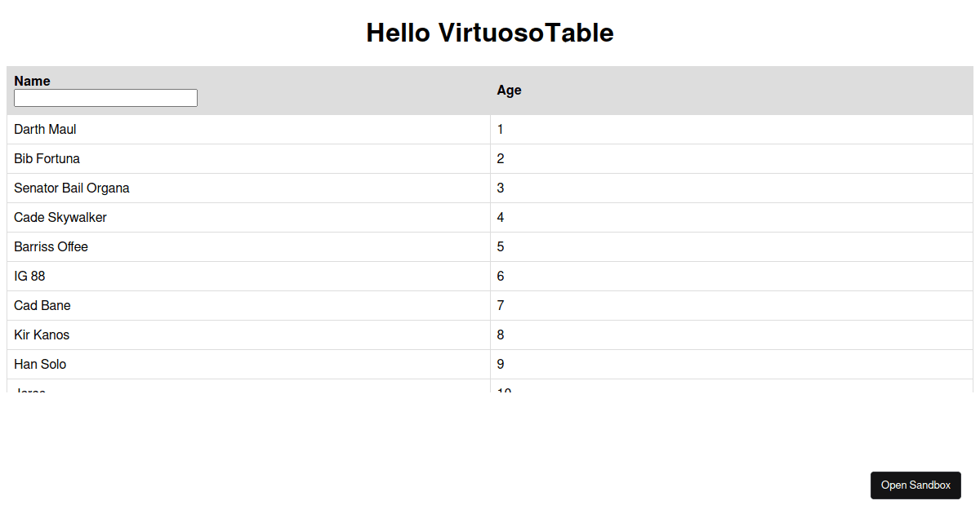Select the IG 88 row
The height and width of the screenshot is (514, 980).
click(29, 276)
